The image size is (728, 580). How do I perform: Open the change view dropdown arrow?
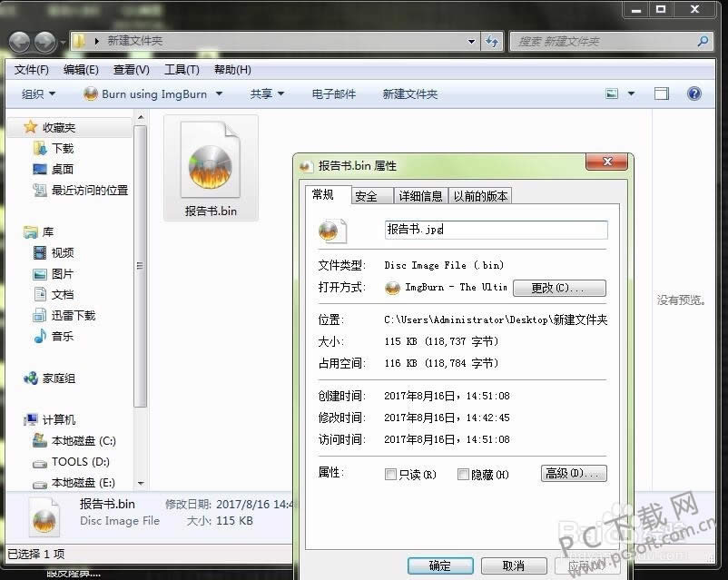coord(633,93)
